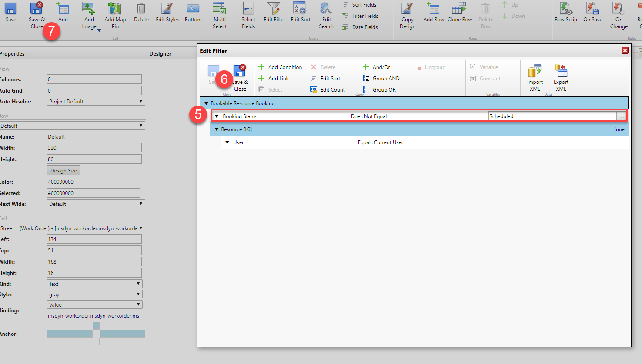Select the Clone Row icon
This screenshot has width=642, height=364.
[459, 13]
